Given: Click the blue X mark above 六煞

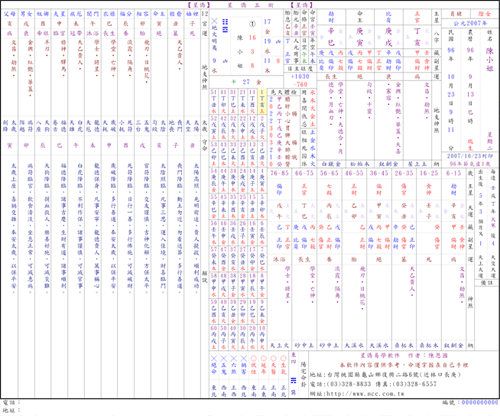Looking at the screenshot, I should pos(234,359).
